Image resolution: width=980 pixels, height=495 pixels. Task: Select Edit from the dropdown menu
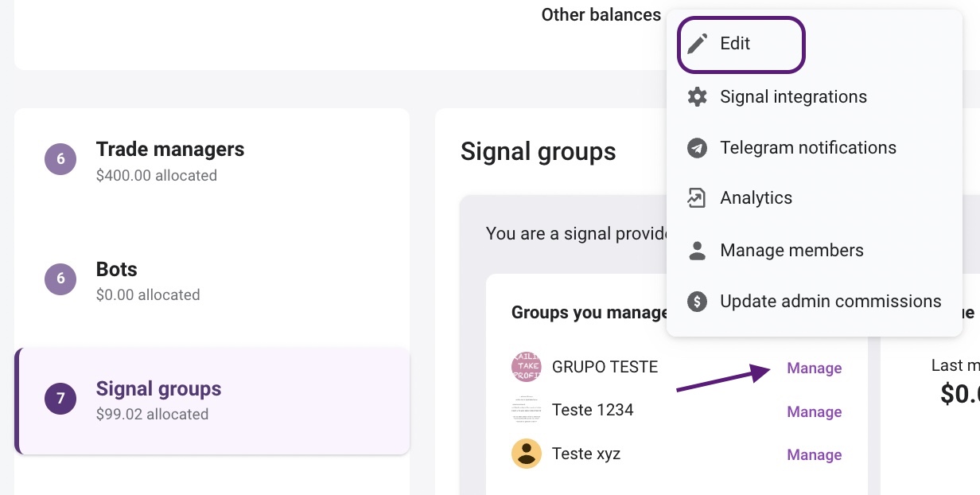(x=735, y=44)
